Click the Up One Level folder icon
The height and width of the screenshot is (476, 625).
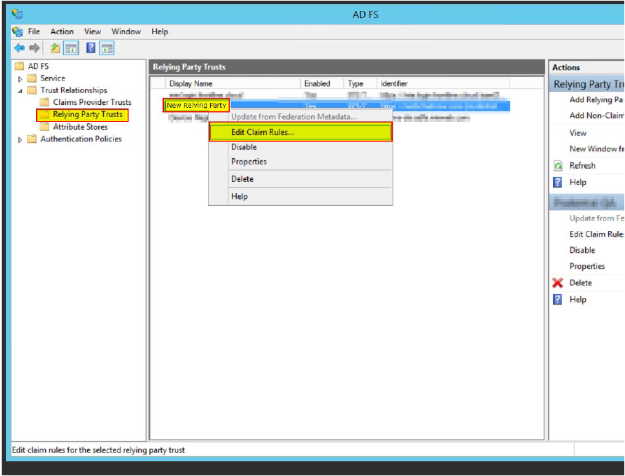(55, 48)
